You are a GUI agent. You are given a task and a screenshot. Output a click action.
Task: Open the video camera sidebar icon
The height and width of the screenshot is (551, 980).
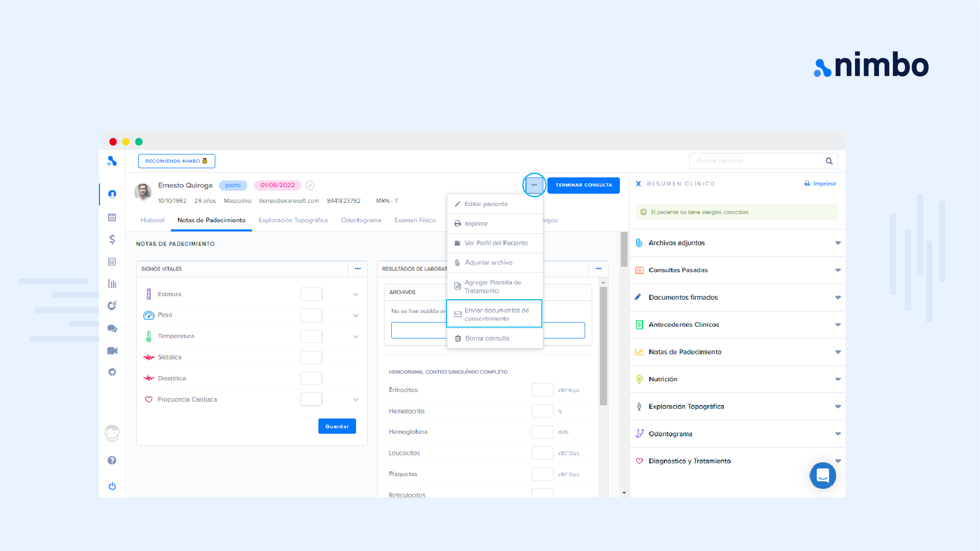point(112,351)
